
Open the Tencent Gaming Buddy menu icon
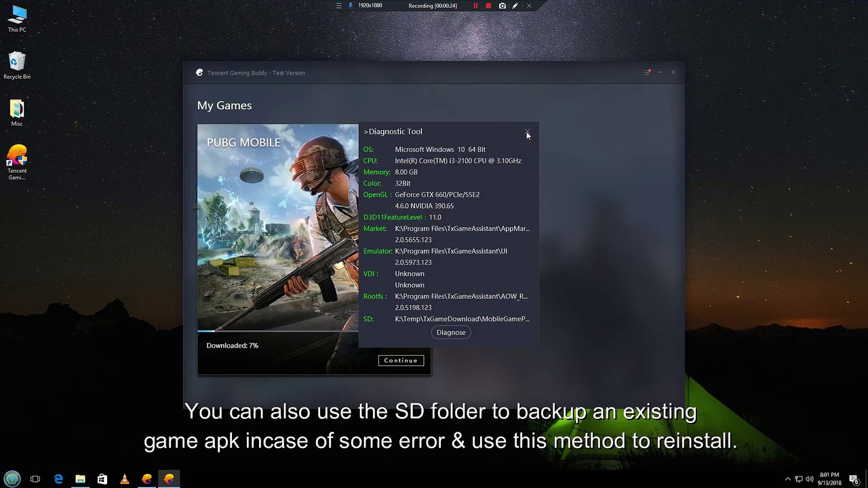[x=647, y=72]
